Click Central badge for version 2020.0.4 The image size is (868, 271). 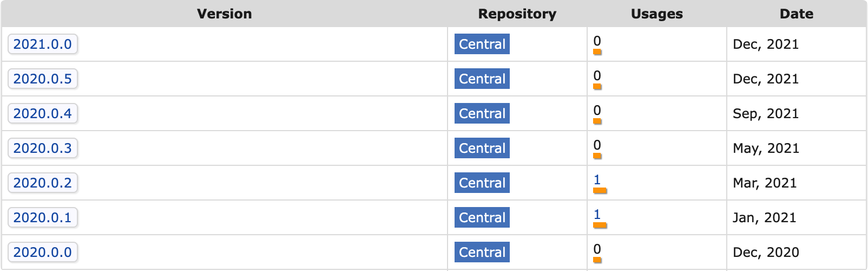click(482, 114)
